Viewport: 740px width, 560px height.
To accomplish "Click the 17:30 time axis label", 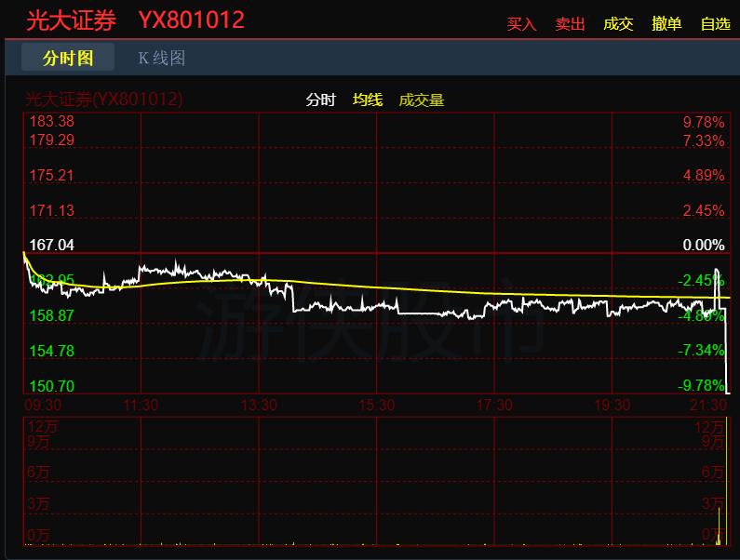I will click(x=494, y=405).
